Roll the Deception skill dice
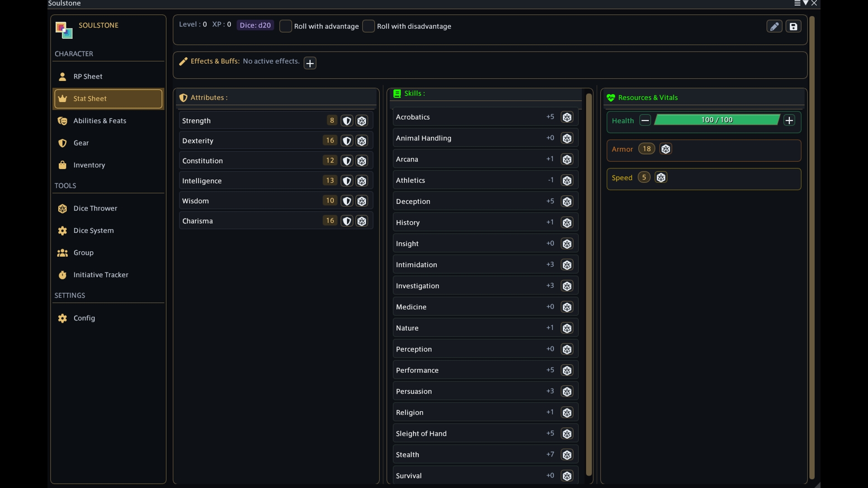The width and height of the screenshot is (868, 488). 567,202
